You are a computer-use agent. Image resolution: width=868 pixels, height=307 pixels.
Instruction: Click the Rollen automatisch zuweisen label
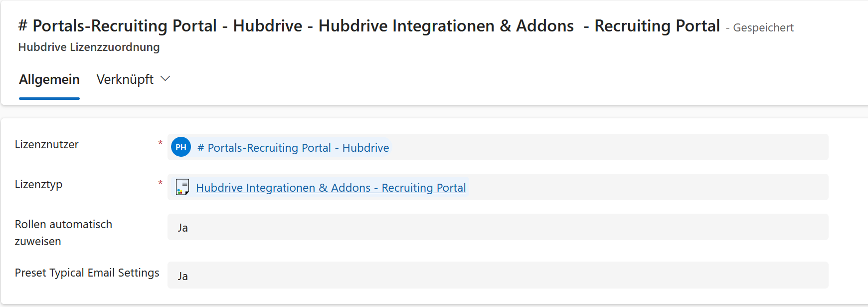64,233
